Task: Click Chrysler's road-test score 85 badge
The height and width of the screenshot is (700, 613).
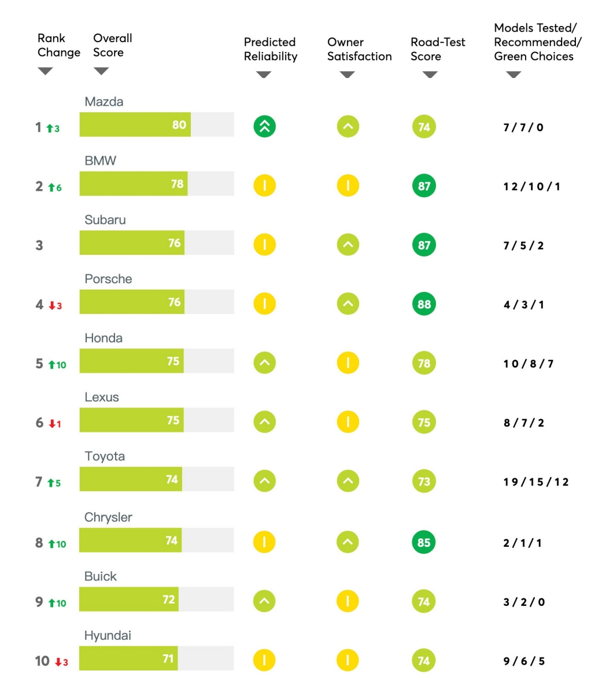Action: 424,543
